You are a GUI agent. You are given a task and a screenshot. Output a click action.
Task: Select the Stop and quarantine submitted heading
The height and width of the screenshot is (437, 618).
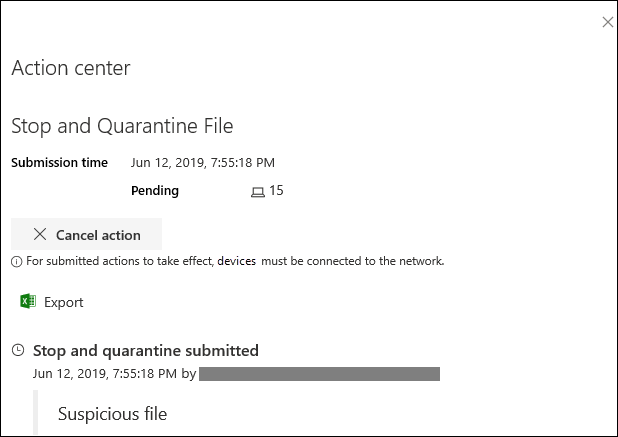[146, 350]
